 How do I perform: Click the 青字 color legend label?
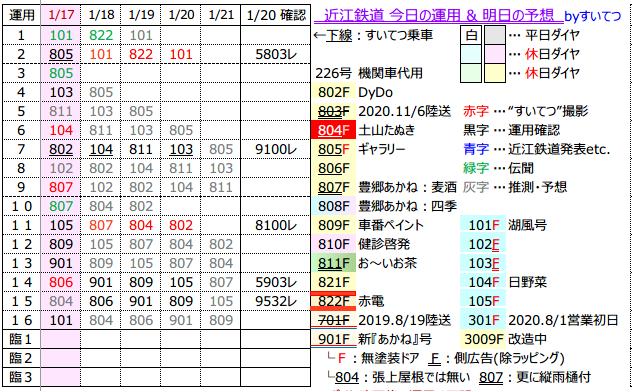click(x=476, y=149)
